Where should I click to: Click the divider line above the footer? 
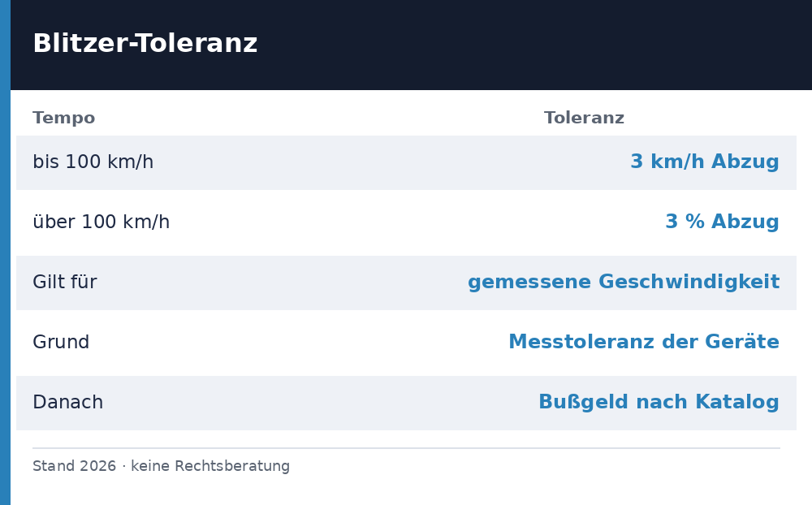click(406, 448)
